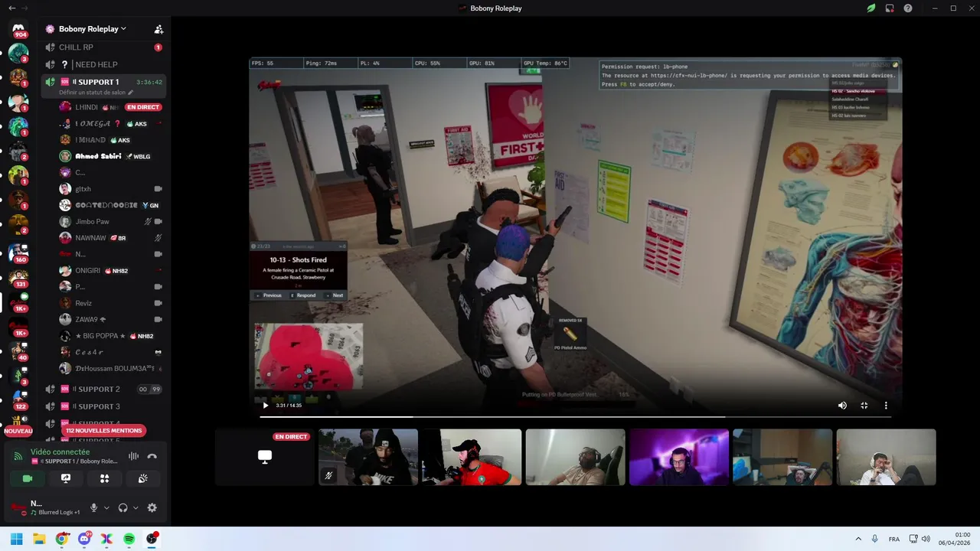This screenshot has height=551, width=980.
Task: Toggle the video volume speaker icon
Action: click(842, 406)
